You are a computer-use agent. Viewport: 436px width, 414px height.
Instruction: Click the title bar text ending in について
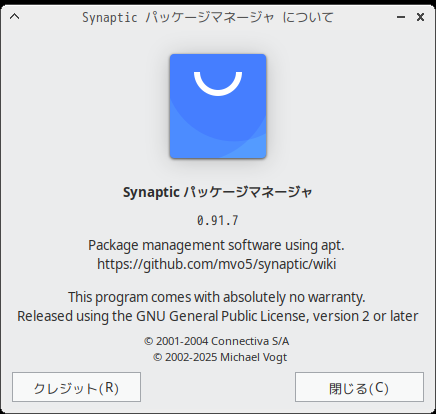[208, 17]
